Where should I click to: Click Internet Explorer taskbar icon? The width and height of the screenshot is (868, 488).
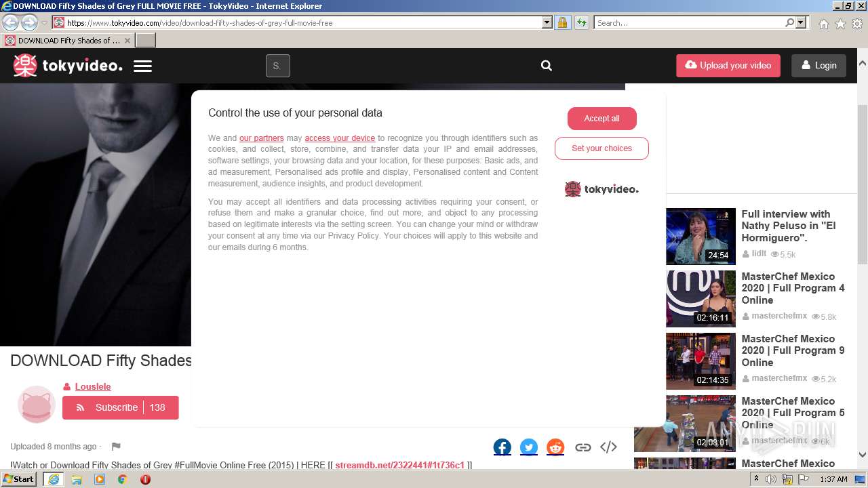(x=54, y=479)
